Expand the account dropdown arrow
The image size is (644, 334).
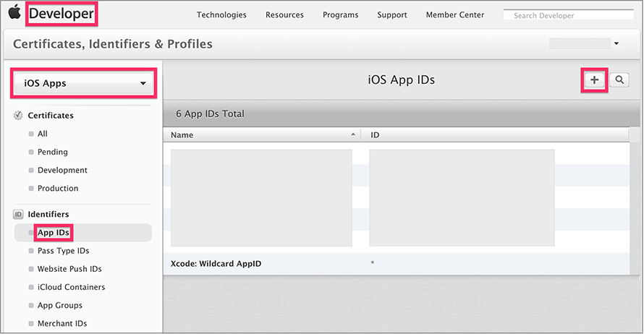pyautogui.click(x=616, y=44)
